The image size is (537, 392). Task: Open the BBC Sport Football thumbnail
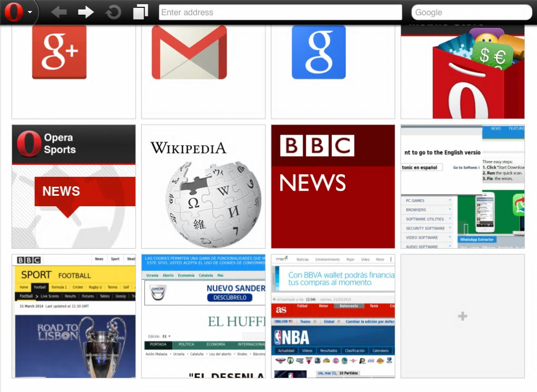74,316
